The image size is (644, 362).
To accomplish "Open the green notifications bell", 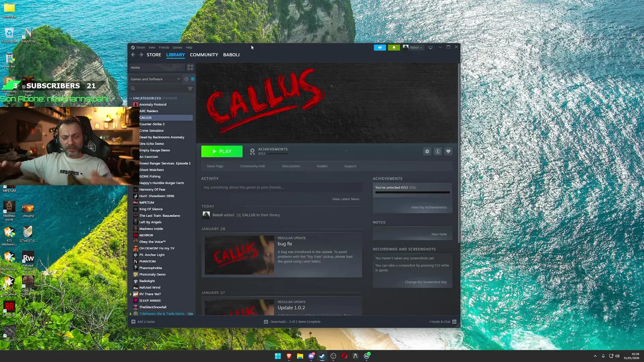I will (x=394, y=47).
